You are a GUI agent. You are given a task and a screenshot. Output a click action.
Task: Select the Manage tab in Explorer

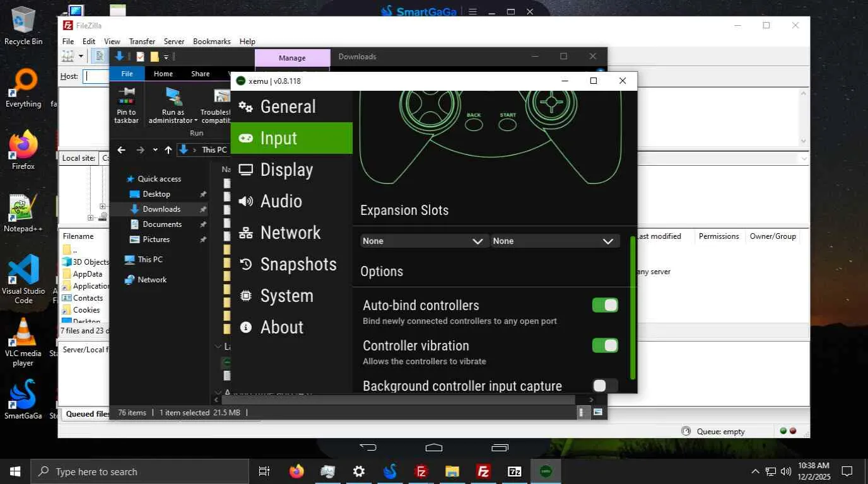tap(292, 57)
